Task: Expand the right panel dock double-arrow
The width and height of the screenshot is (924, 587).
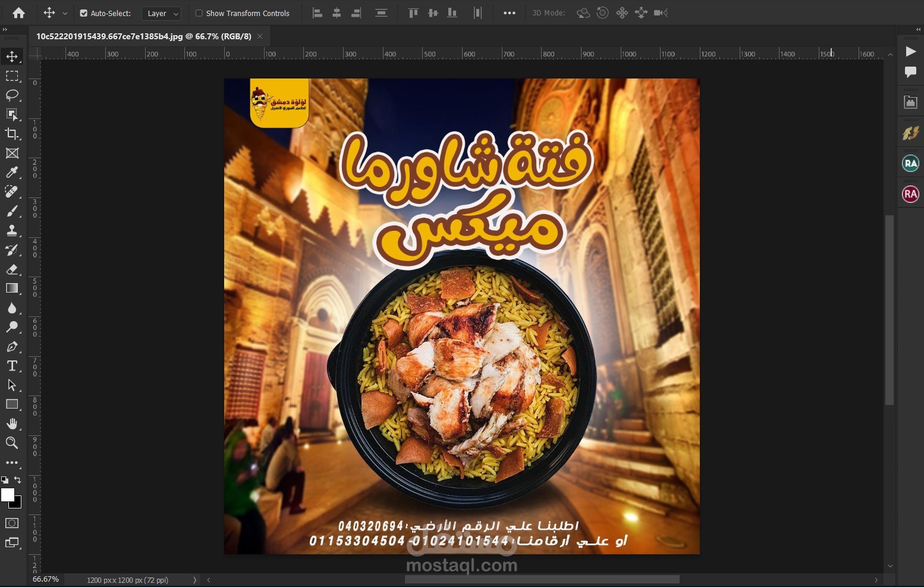Action: (x=918, y=29)
